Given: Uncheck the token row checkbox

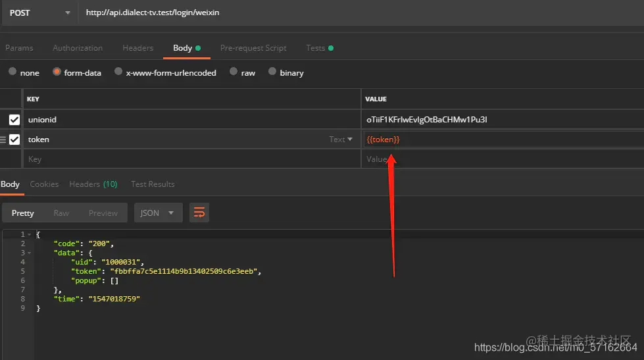Looking at the screenshot, I should 14,140.
